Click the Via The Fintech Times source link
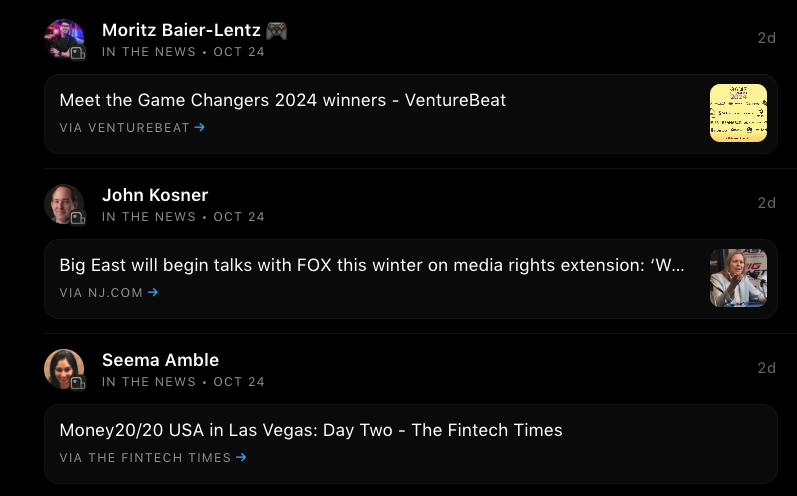 pos(145,457)
